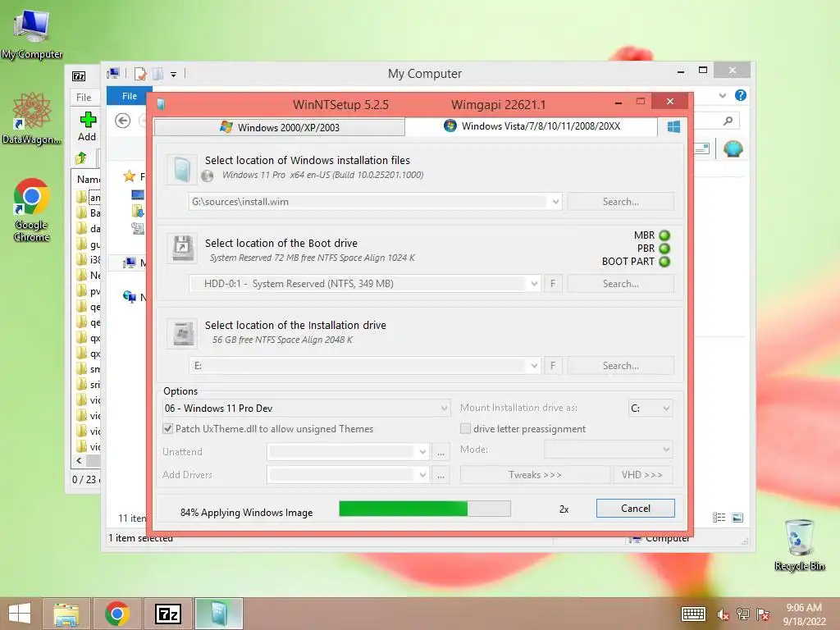This screenshot has height=630, width=840.
Task: Open the network tray icon
Action: click(742, 614)
